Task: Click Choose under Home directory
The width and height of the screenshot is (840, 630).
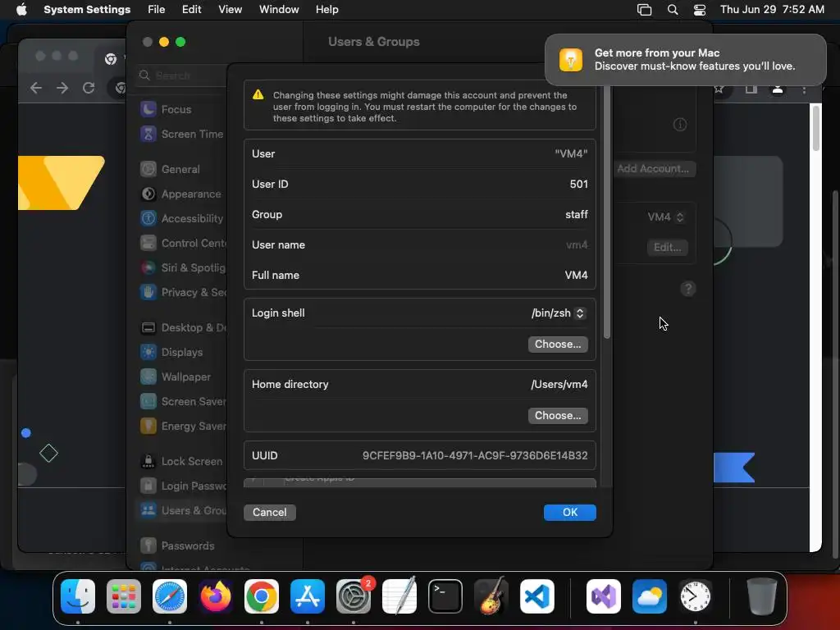Action: coord(558,416)
